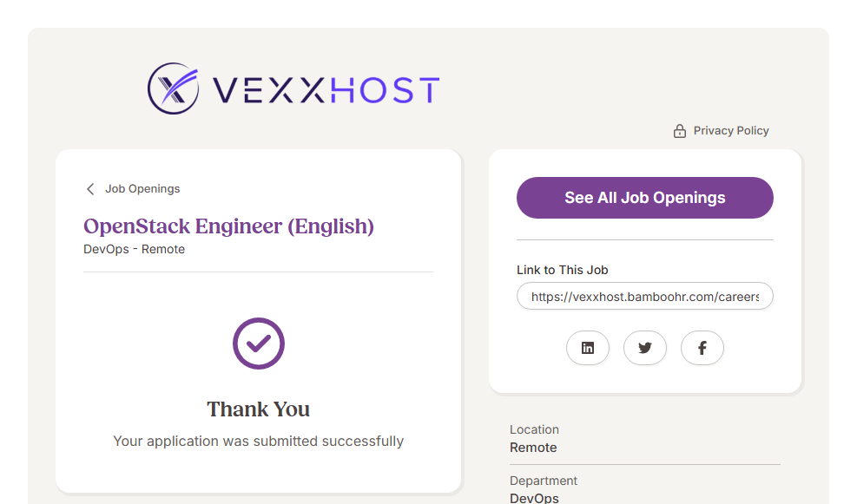Click the VEXXHOST wordmark text
857x504 pixels.
click(326, 90)
